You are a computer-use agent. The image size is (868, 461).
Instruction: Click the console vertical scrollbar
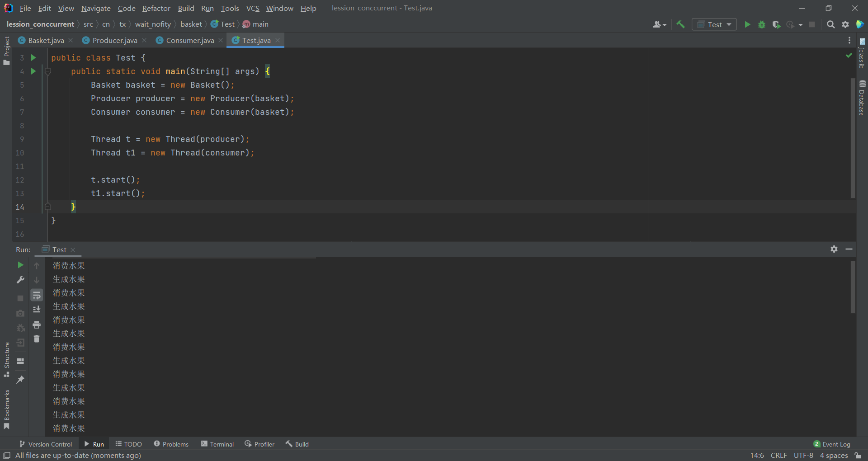[x=853, y=287]
